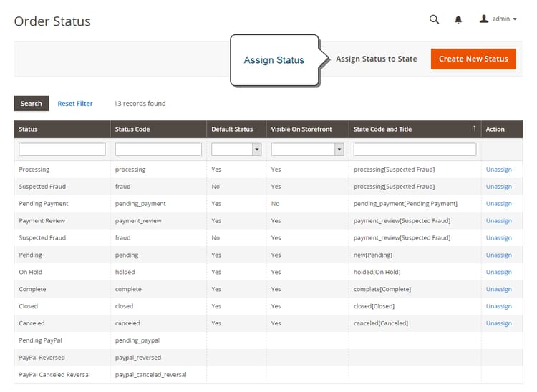Select the PayPal Reversed row
537x392 pixels.
click(x=268, y=358)
